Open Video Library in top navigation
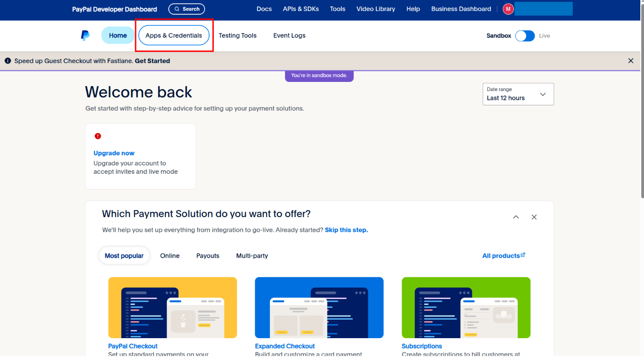 (x=376, y=9)
